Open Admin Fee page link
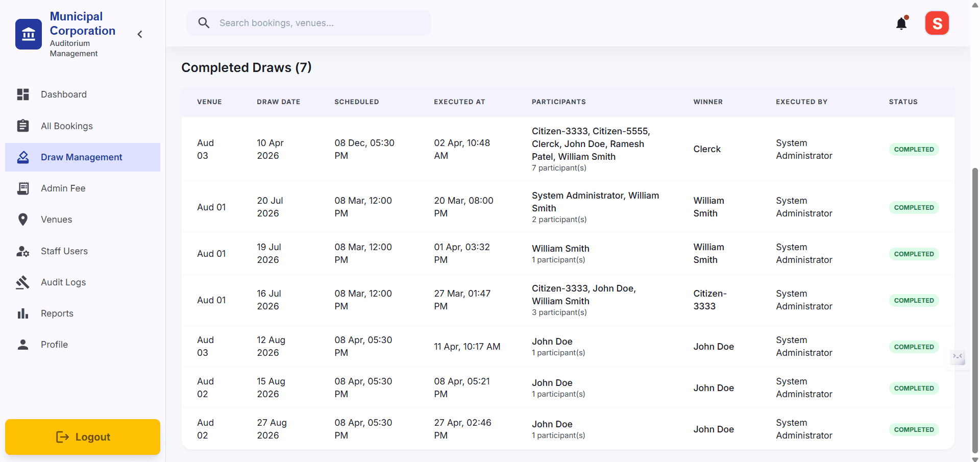This screenshot has width=980, height=462. 83,188
